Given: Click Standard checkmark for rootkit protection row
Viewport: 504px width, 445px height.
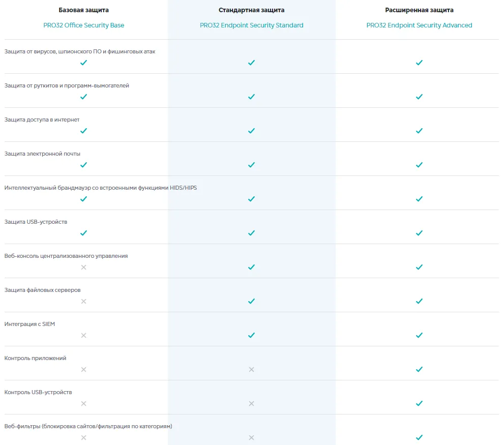Looking at the screenshot, I should tap(251, 97).
